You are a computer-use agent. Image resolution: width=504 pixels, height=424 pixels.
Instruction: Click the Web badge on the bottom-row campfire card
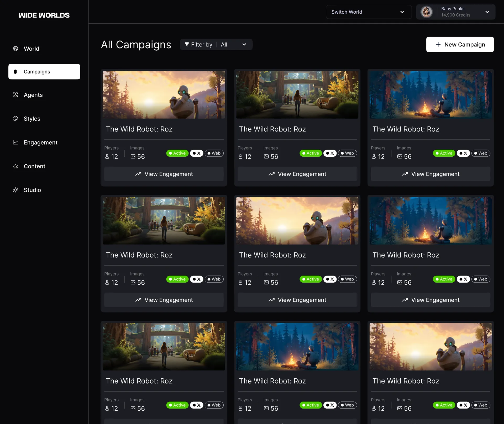pos(348,405)
